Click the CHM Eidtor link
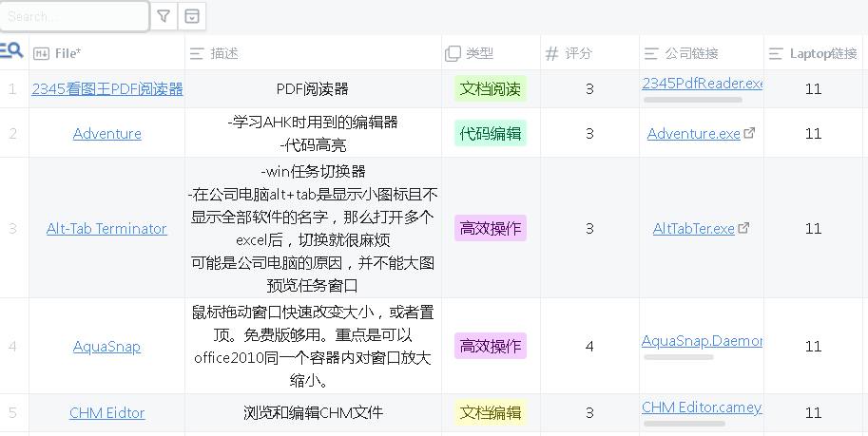The image size is (868, 436). tap(106, 412)
